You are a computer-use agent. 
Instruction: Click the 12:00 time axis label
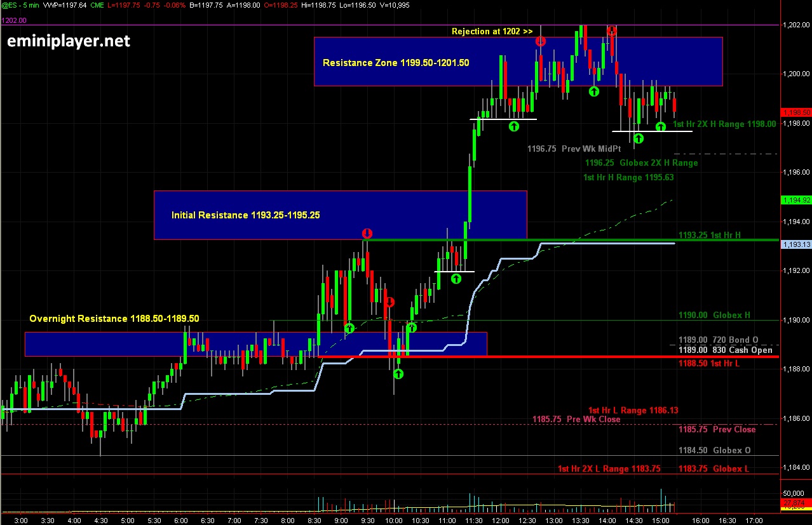click(x=501, y=519)
